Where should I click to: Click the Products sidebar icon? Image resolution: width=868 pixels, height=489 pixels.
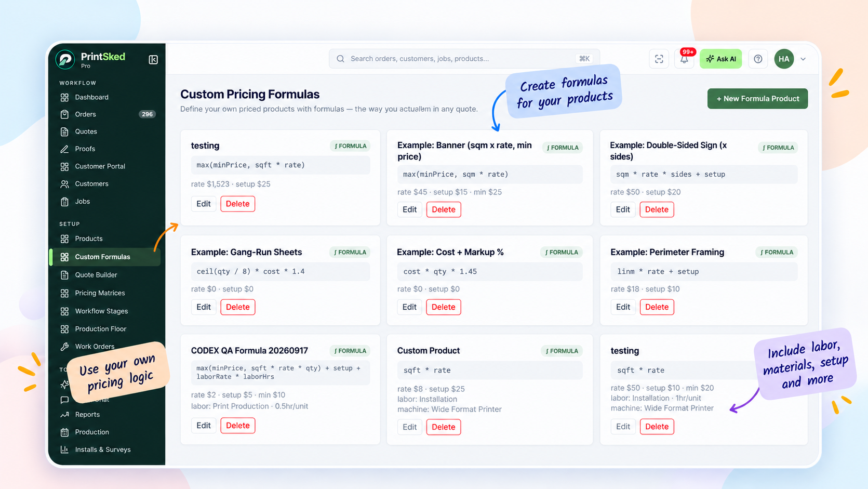pyautogui.click(x=64, y=239)
